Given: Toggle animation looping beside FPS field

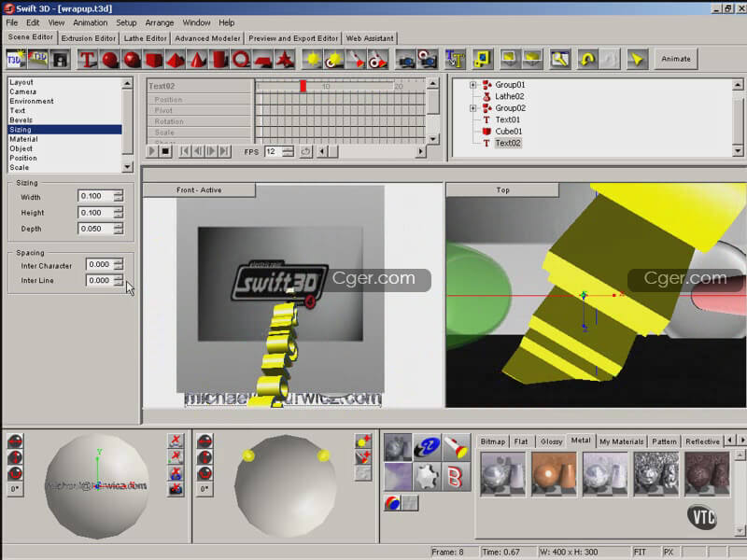Looking at the screenshot, I should (x=305, y=151).
